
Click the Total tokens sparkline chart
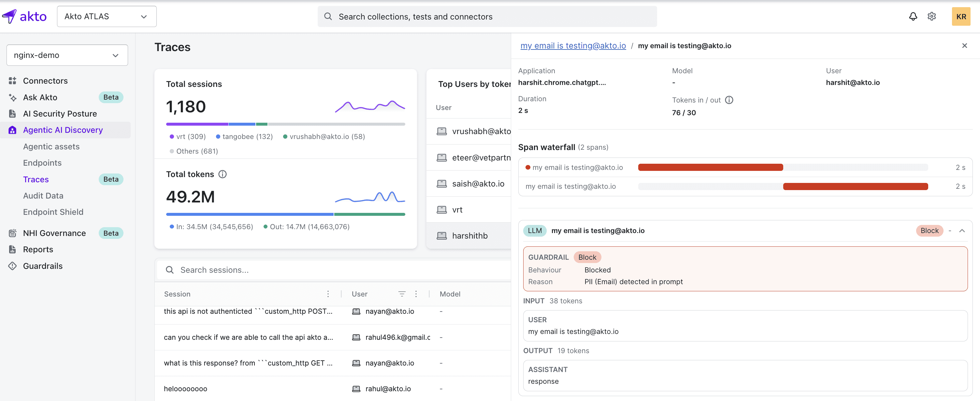(x=370, y=196)
